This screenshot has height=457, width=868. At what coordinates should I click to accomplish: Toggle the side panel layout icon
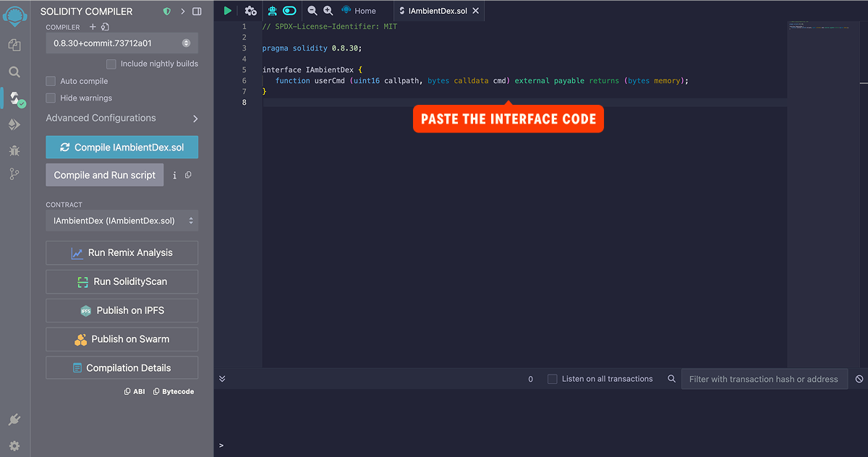tap(197, 12)
